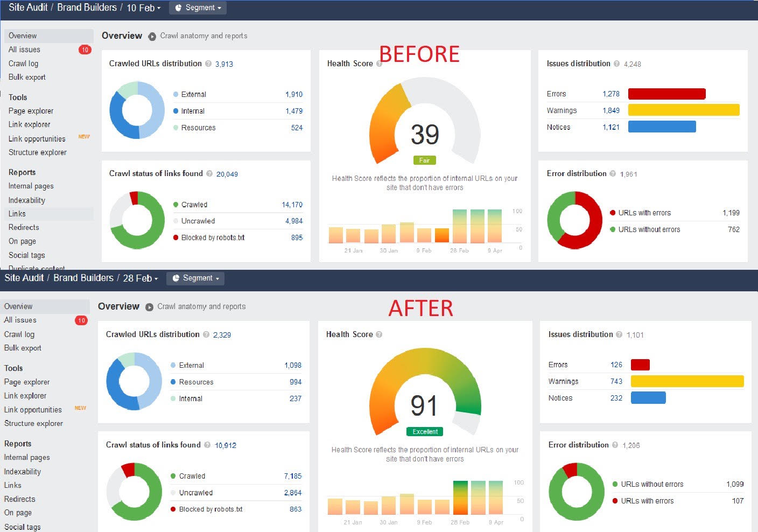Image resolution: width=758 pixels, height=532 pixels.
Task: Open Segment dropdown in the bottom 28 Feb report
Action: [x=195, y=278]
